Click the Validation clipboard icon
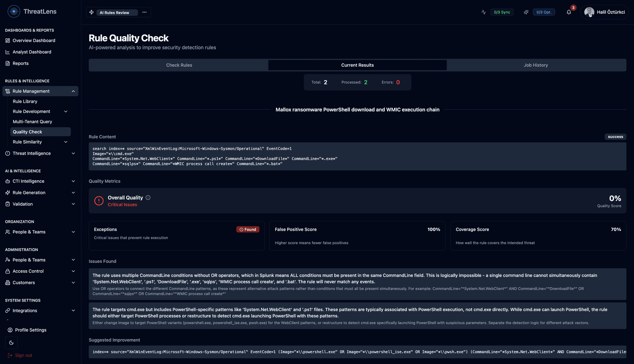The height and width of the screenshot is (364, 634). click(x=8, y=204)
